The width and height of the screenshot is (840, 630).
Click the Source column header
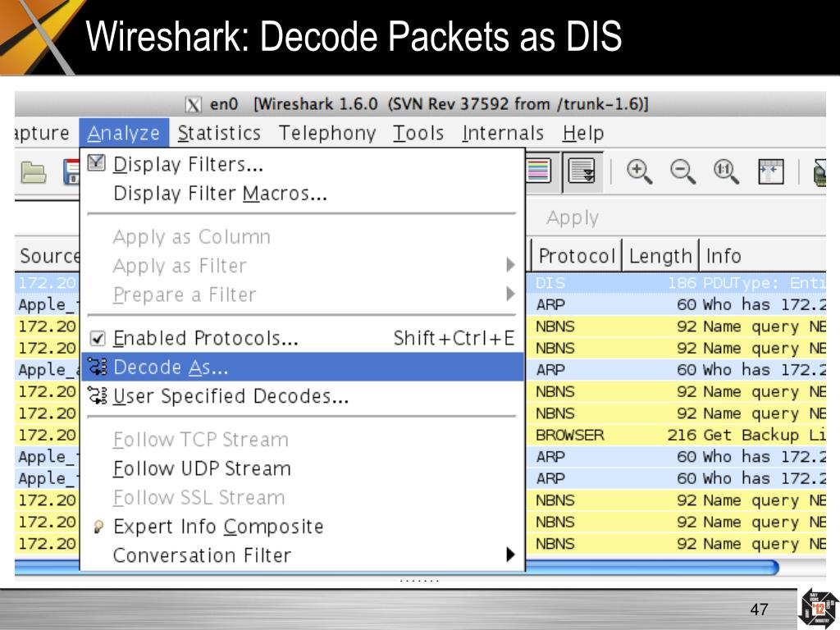[x=48, y=256]
